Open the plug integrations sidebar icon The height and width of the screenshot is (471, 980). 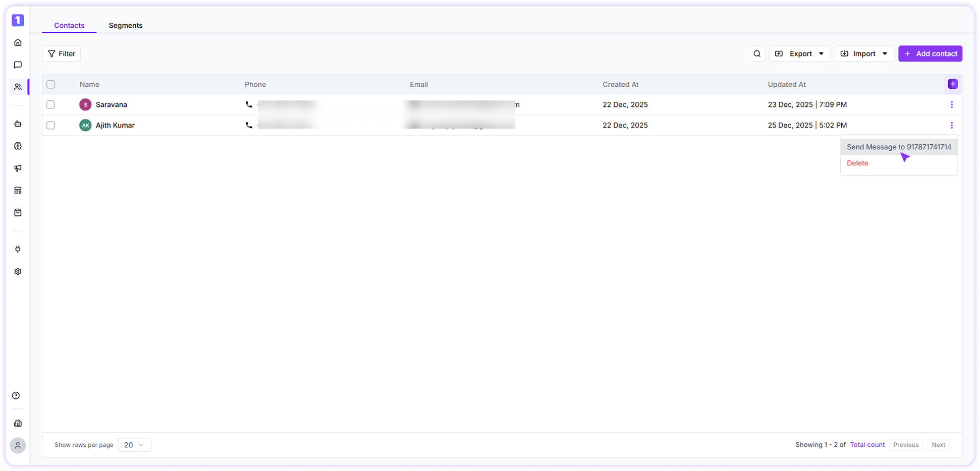[x=18, y=250]
